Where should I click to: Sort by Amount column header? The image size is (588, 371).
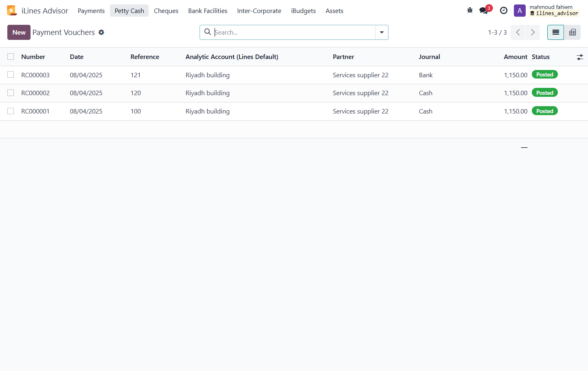click(x=516, y=57)
